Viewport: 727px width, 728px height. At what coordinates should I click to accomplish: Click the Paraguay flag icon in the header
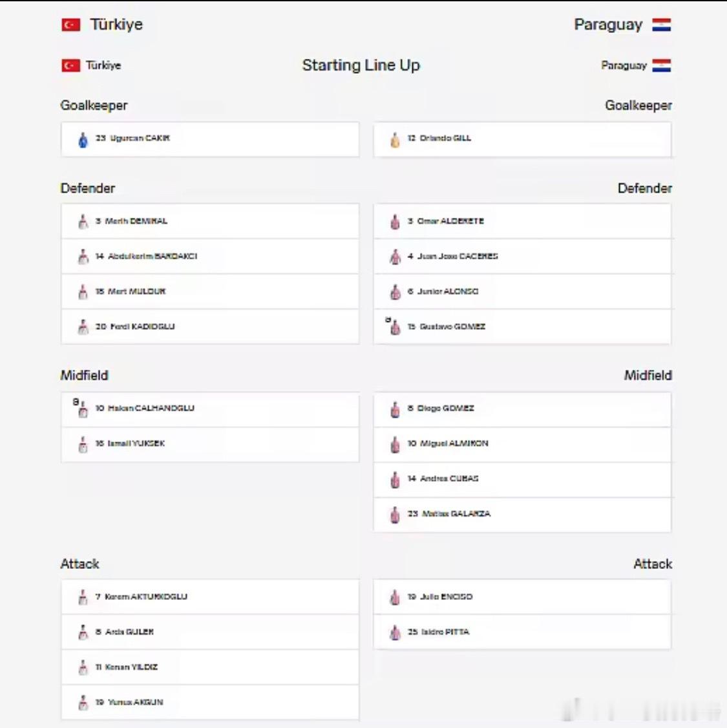[x=661, y=25]
